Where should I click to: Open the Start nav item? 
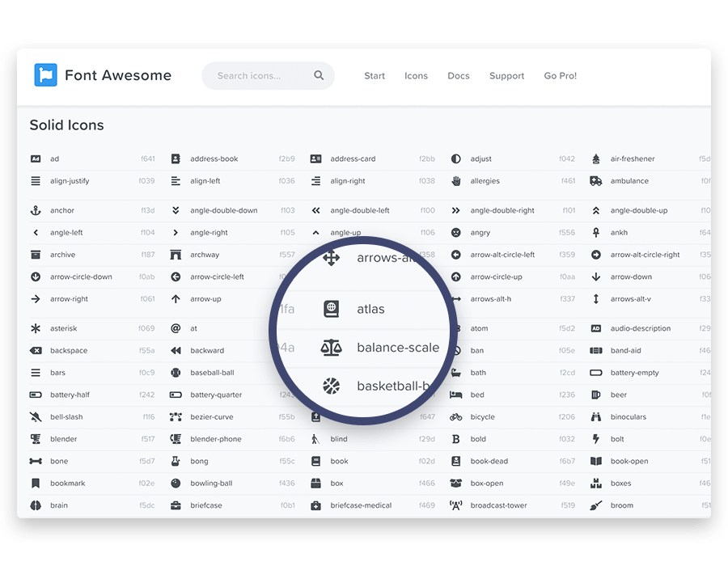[x=375, y=76]
